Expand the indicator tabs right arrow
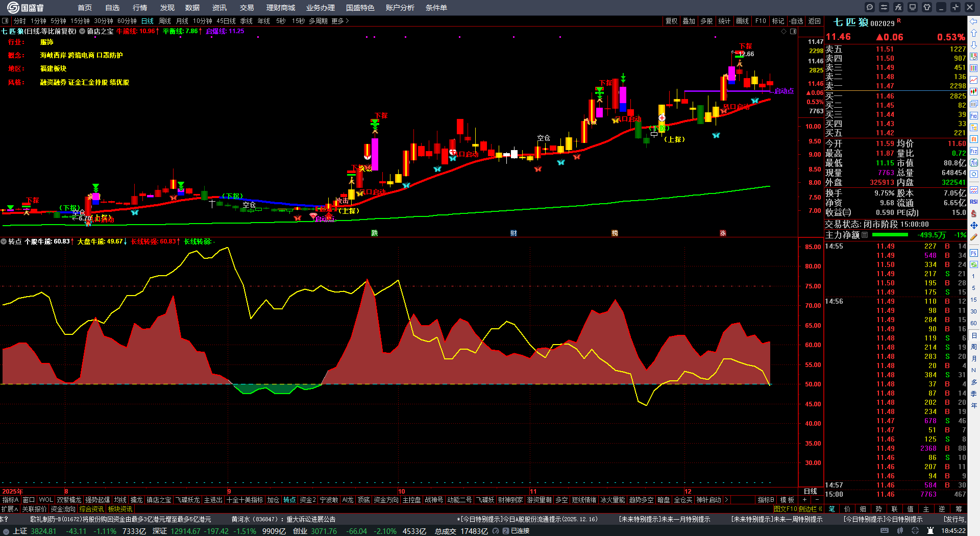The image size is (980, 536). tap(726, 500)
